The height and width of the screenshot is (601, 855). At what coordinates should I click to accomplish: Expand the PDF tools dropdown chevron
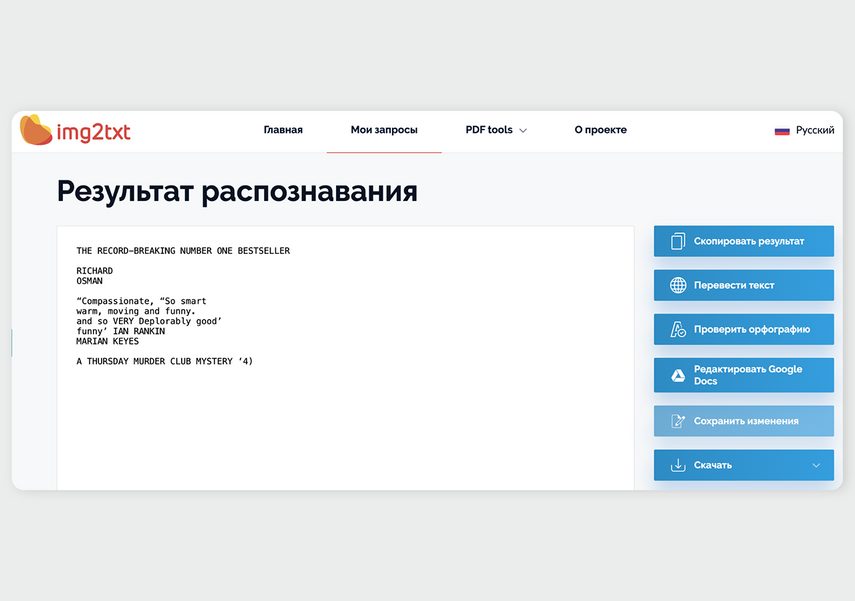(523, 131)
